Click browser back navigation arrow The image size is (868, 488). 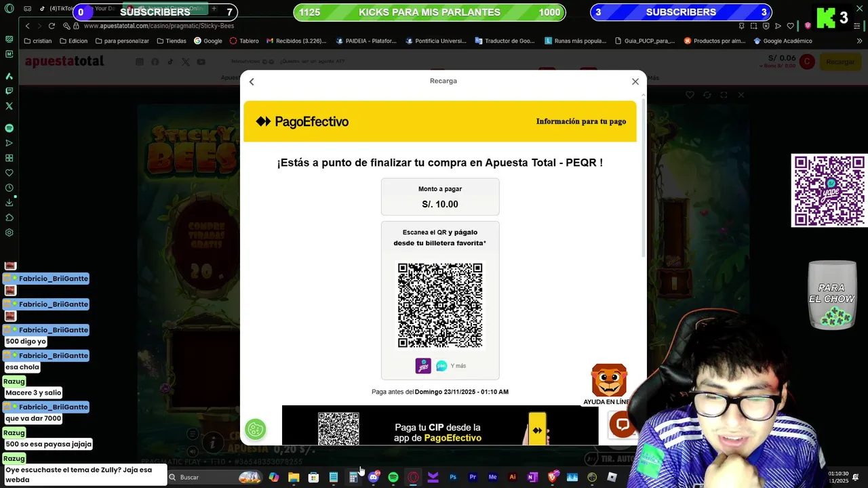click(27, 26)
